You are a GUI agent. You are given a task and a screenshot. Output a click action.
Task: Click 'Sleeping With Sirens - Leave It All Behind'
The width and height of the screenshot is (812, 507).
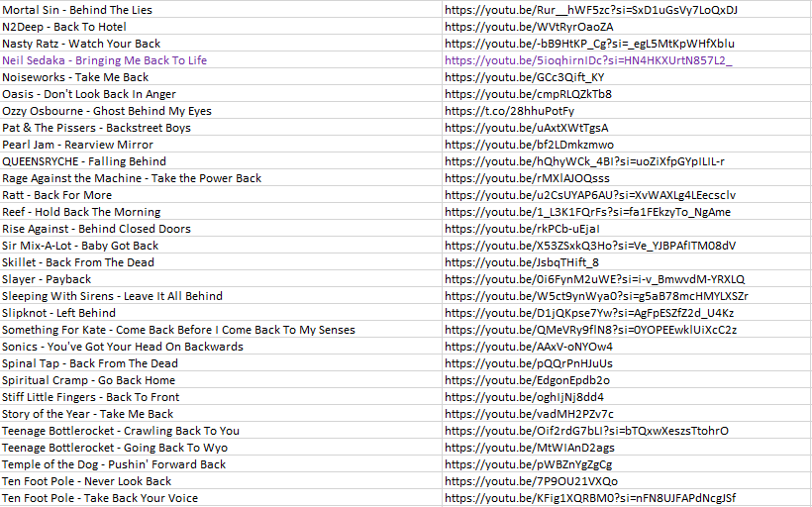click(221, 296)
